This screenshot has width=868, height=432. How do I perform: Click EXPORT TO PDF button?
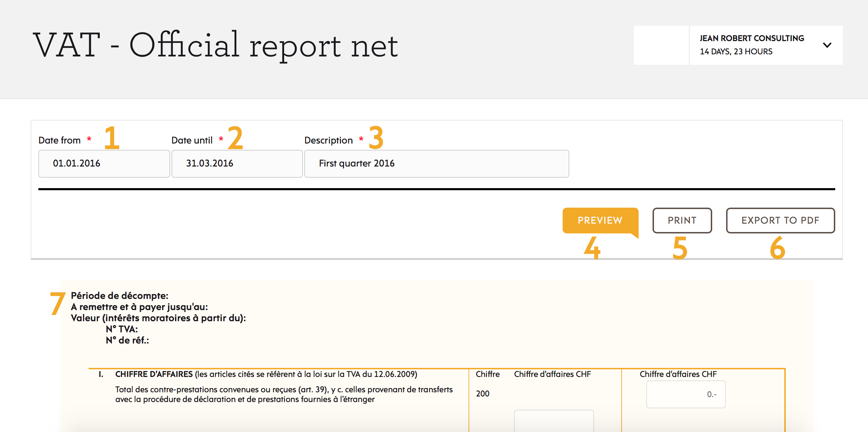pos(780,220)
